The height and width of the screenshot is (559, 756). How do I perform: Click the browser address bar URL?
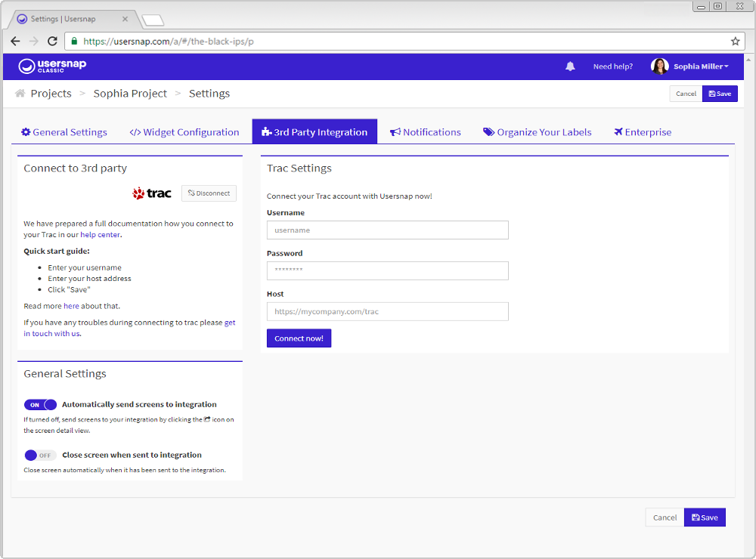coord(169,42)
